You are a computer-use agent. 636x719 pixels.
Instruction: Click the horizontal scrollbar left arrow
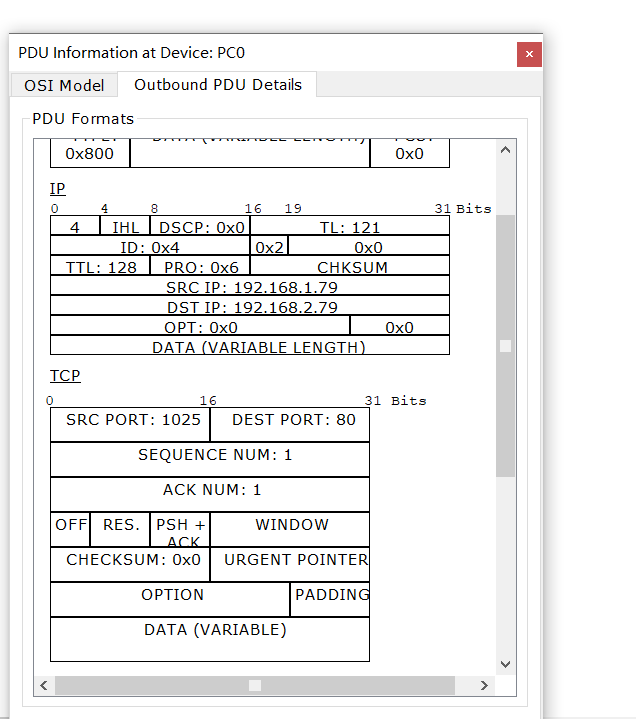pos(44,685)
